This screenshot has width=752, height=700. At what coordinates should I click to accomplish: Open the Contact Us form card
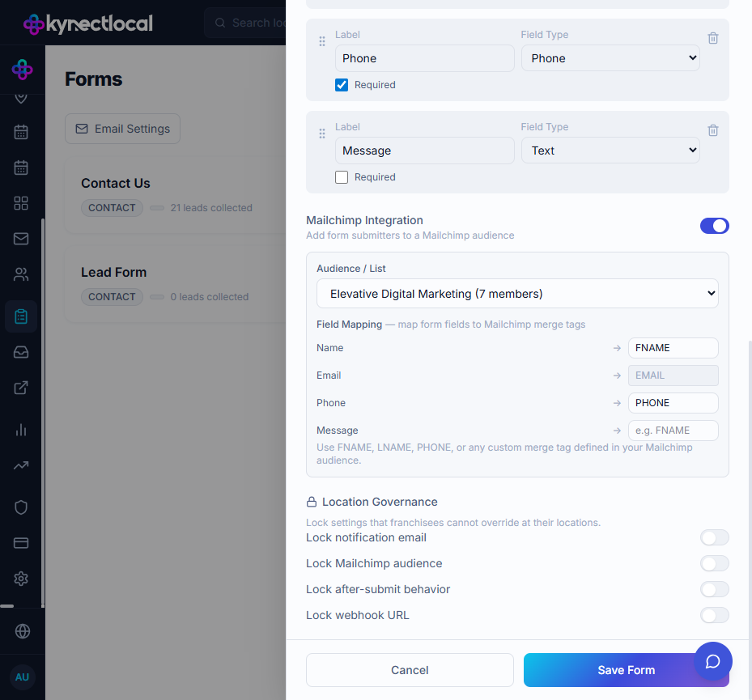click(175, 196)
